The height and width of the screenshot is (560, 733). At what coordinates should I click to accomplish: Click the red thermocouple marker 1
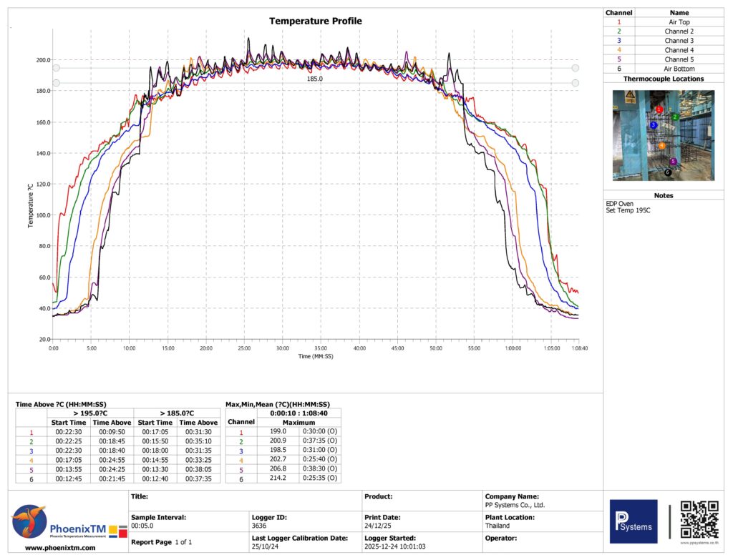[659, 109]
